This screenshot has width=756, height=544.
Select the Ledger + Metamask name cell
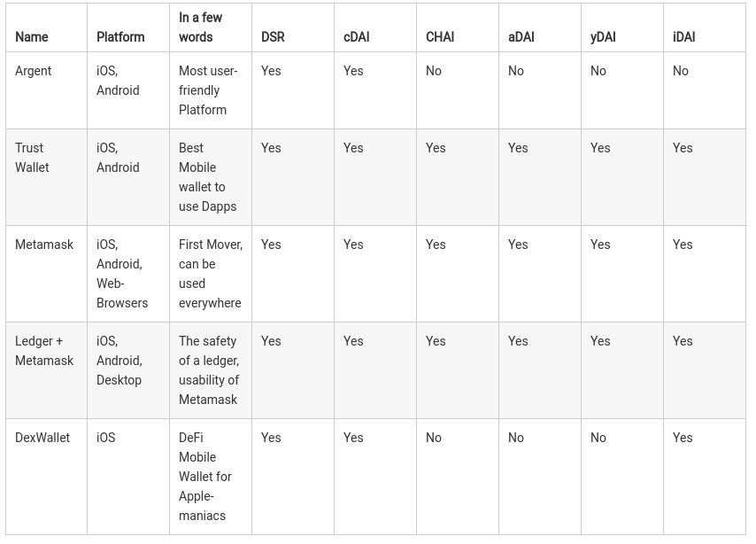[x=44, y=351]
